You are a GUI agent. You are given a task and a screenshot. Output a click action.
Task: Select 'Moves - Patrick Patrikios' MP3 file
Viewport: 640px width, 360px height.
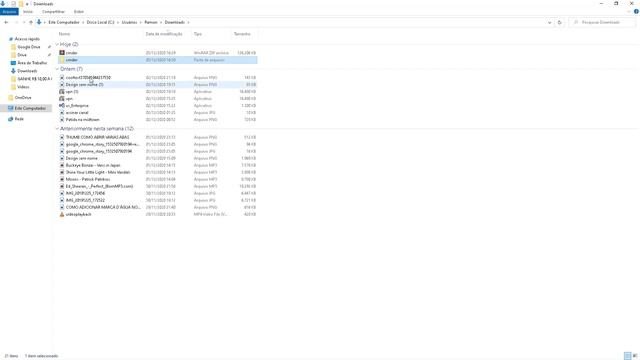point(88,179)
